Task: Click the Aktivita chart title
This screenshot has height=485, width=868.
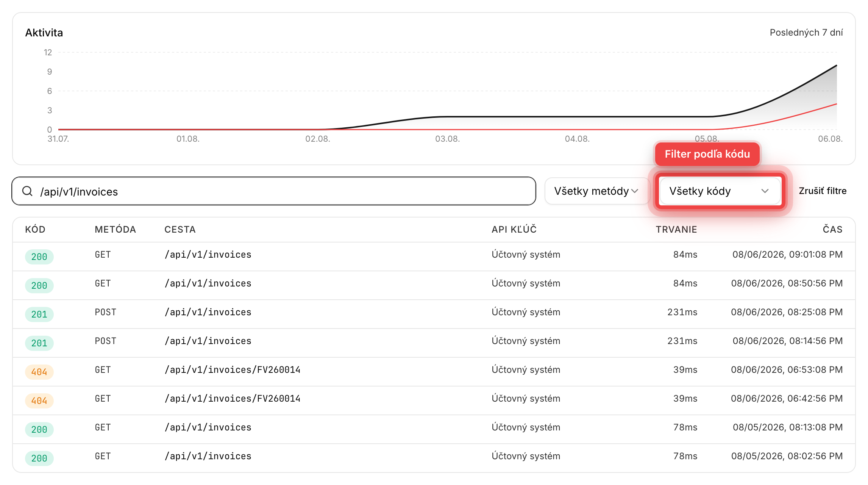Action: pyautogui.click(x=44, y=33)
